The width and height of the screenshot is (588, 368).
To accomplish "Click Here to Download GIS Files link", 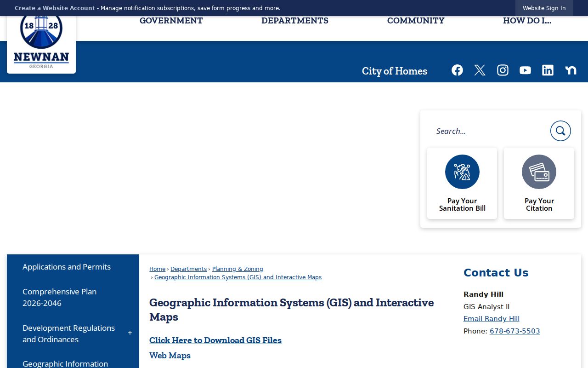I will point(215,340).
